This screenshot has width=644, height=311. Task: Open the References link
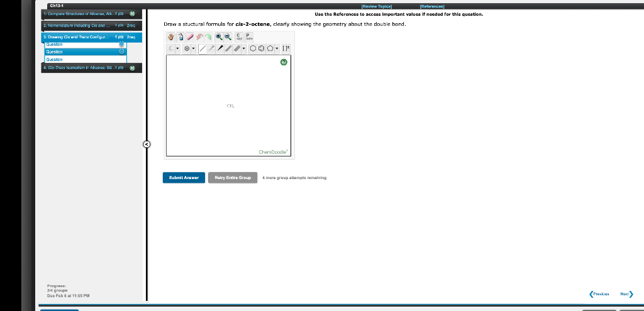pyautogui.click(x=431, y=6)
